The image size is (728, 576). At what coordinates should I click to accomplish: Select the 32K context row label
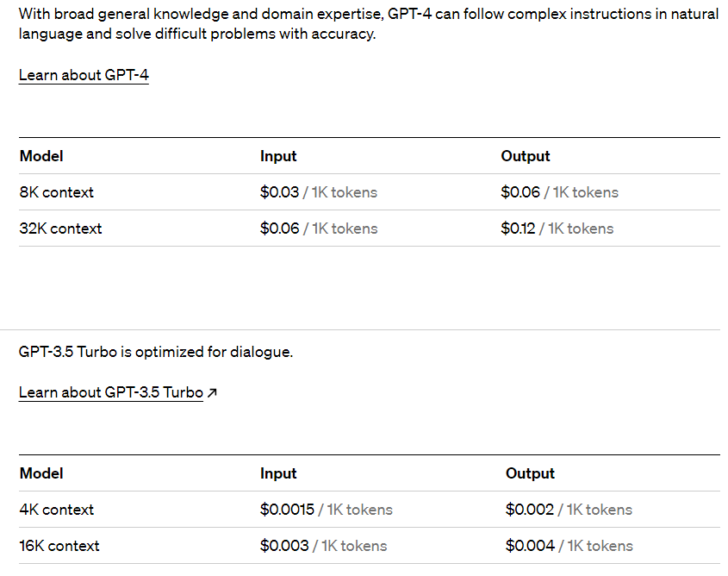(x=60, y=229)
